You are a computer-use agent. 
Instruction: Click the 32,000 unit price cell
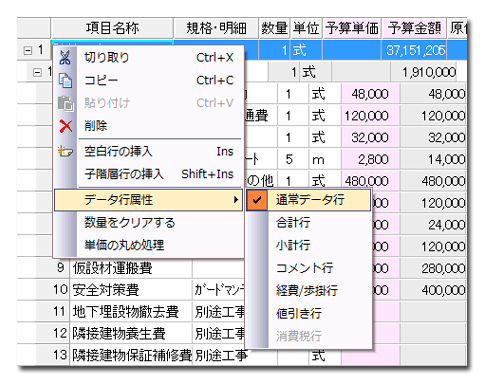click(x=371, y=137)
